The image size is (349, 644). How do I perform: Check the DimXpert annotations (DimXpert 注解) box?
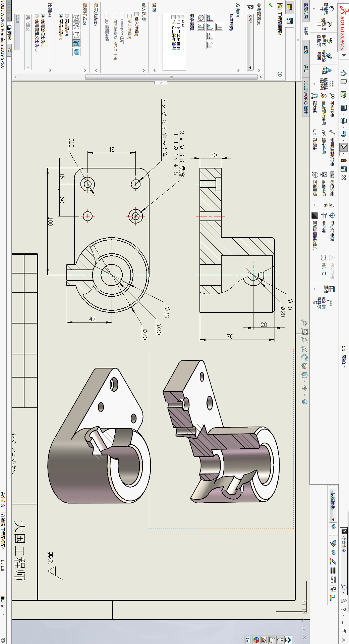122,16
